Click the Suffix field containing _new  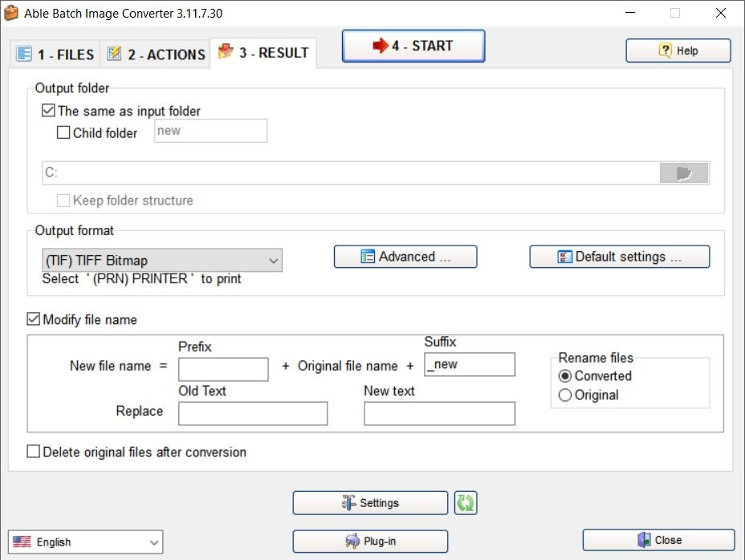tap(470, 364)
